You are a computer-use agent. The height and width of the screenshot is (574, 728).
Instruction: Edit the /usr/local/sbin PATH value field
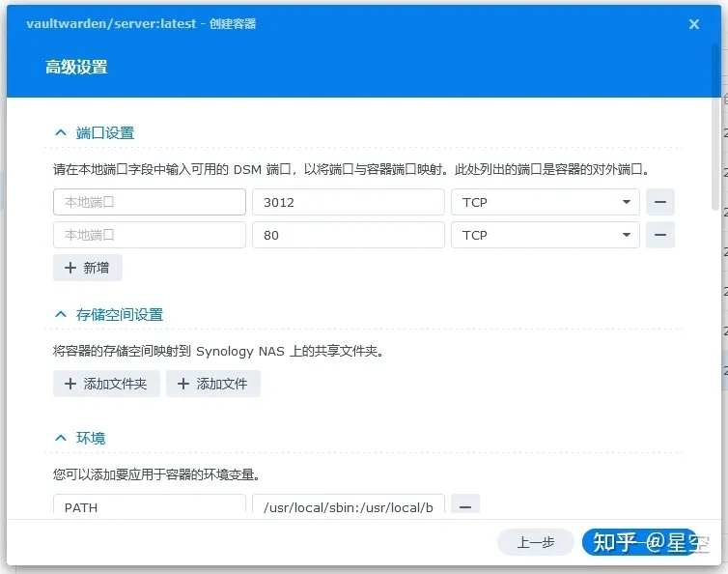348,506
